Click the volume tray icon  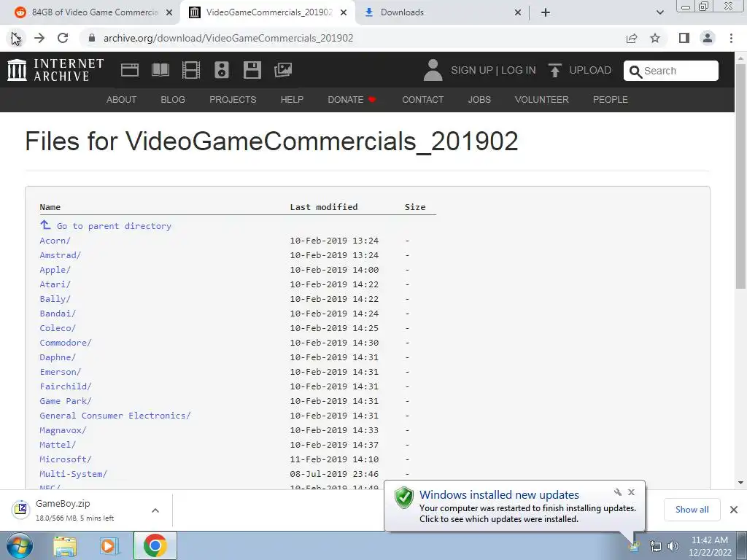673,546
